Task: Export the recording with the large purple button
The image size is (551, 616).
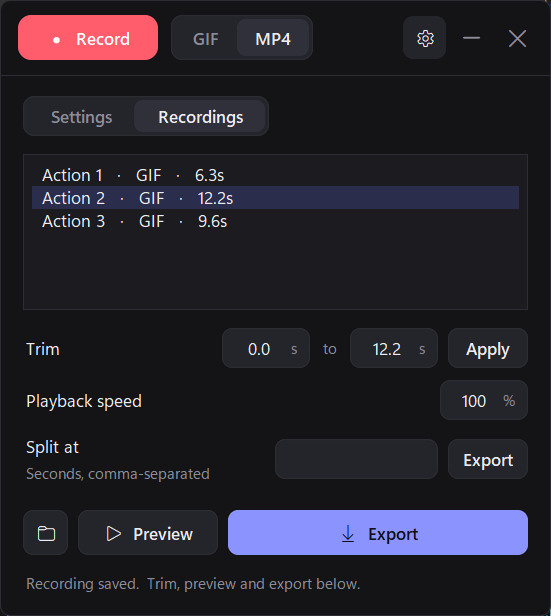Action: coord(378,532)
